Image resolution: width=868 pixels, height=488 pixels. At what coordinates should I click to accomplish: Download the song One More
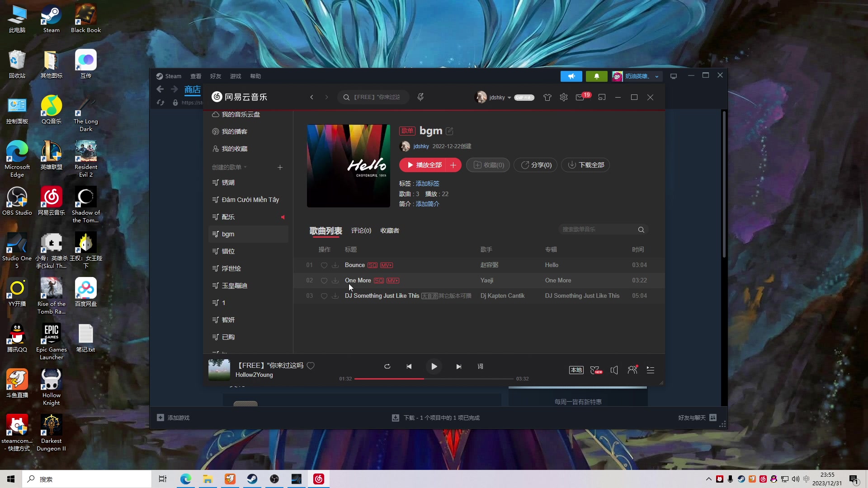pos(335,281)
